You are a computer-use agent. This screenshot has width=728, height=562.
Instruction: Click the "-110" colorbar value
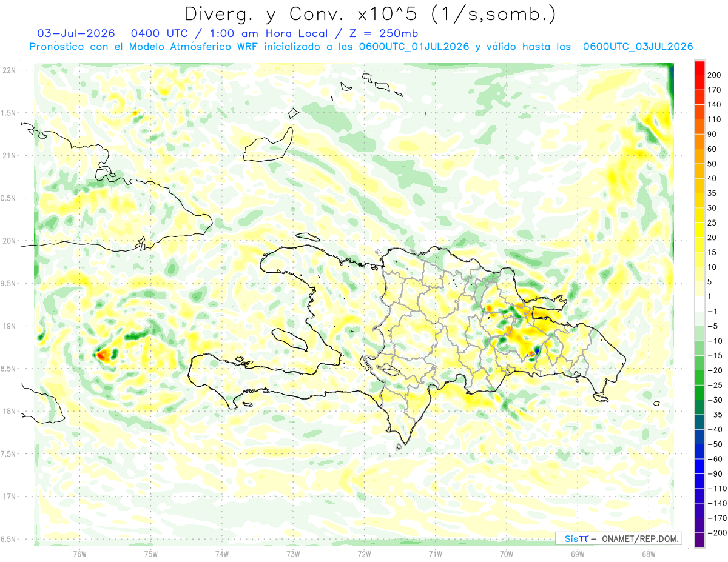point(716,489)
